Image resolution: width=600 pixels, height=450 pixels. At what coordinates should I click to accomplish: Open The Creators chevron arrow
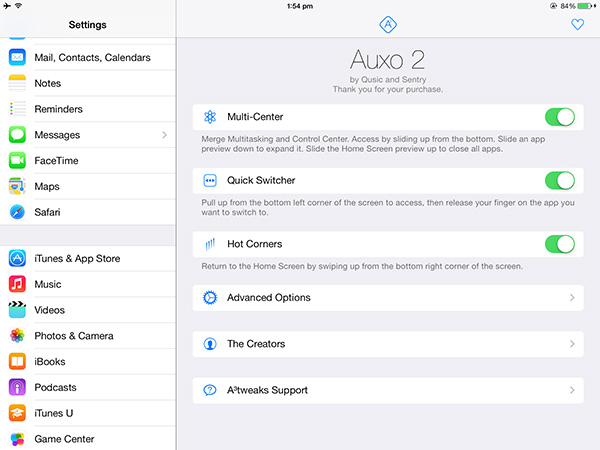pos(572,344)
